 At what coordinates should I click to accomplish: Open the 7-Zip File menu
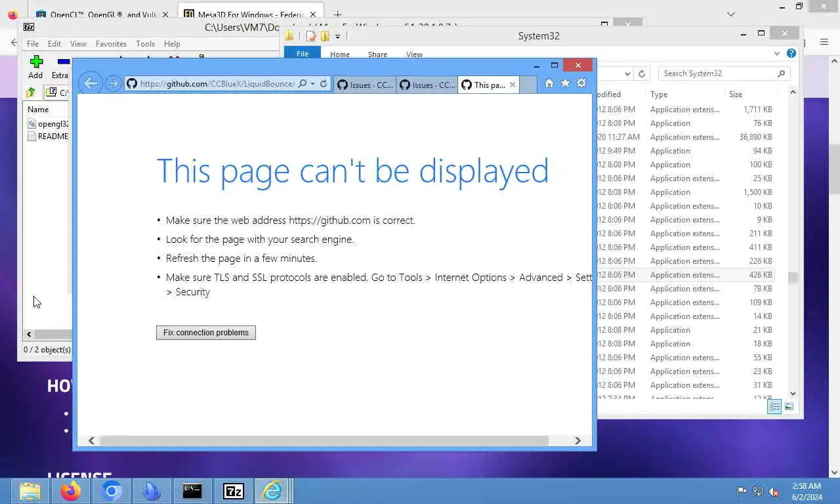click(32, 44)
